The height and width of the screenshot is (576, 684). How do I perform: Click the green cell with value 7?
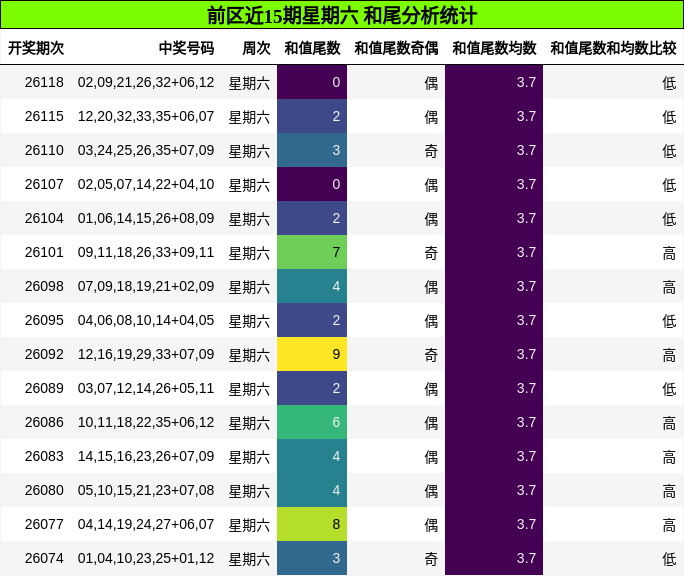[312, 252]
